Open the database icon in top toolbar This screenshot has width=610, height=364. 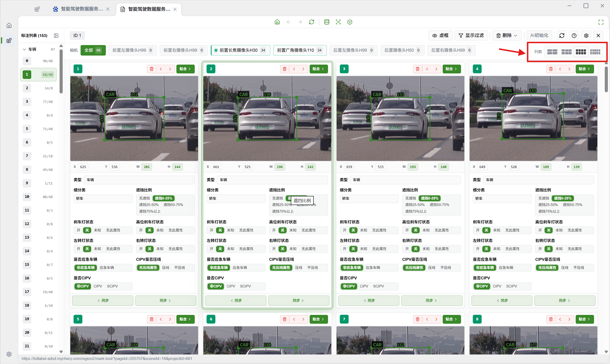327,22
